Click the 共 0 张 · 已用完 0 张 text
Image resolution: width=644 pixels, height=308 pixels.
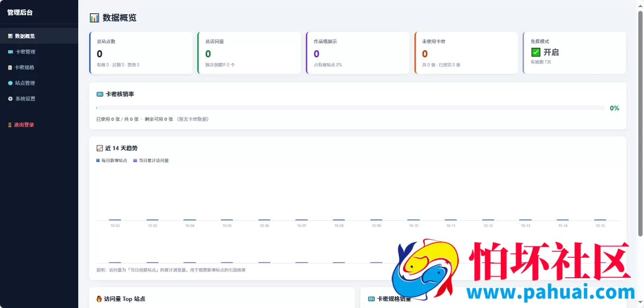442,65
